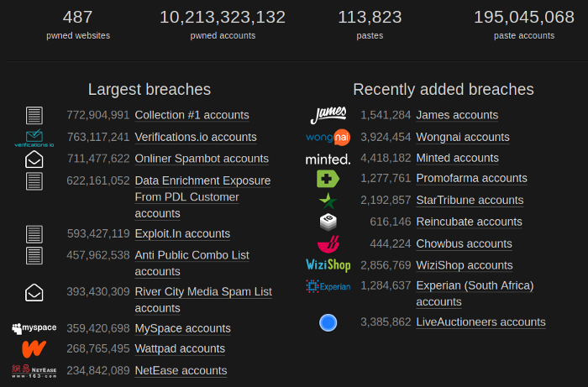Follow the Exploit.In accounts link
Image resolution: width=588 pixels, height=387 pixels.
click(x=182, y=233)
